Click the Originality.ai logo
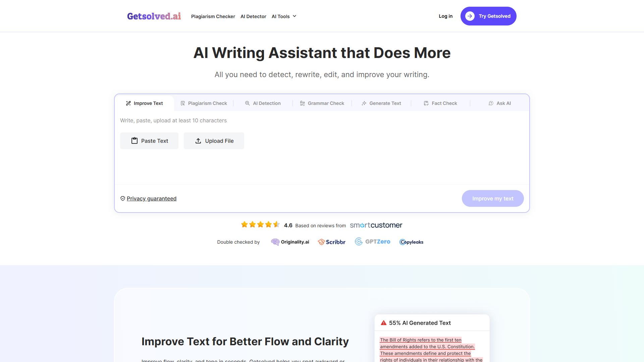Image resolution: width=644 pixels, height=362 pixels. pos(290,242)
